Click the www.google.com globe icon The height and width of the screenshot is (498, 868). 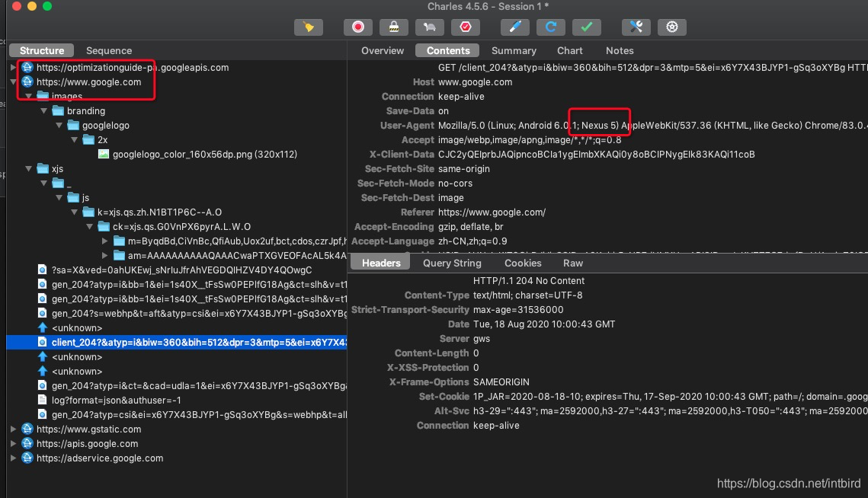click(27, 82)
